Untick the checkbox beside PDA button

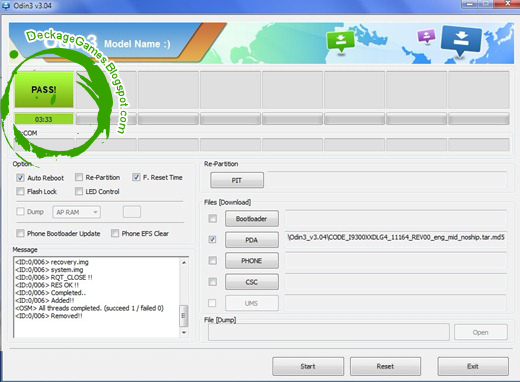point(212,239)
